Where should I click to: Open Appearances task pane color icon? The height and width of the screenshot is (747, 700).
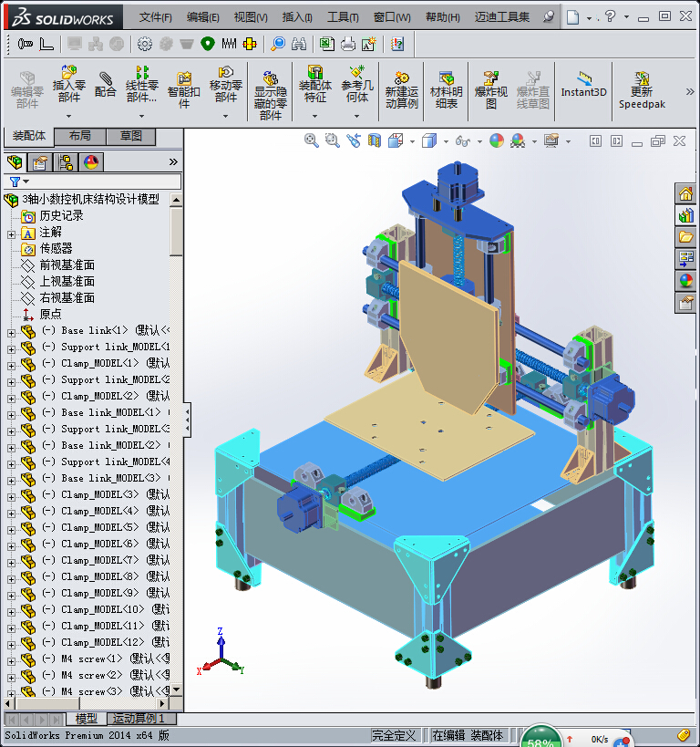[685, 281]
